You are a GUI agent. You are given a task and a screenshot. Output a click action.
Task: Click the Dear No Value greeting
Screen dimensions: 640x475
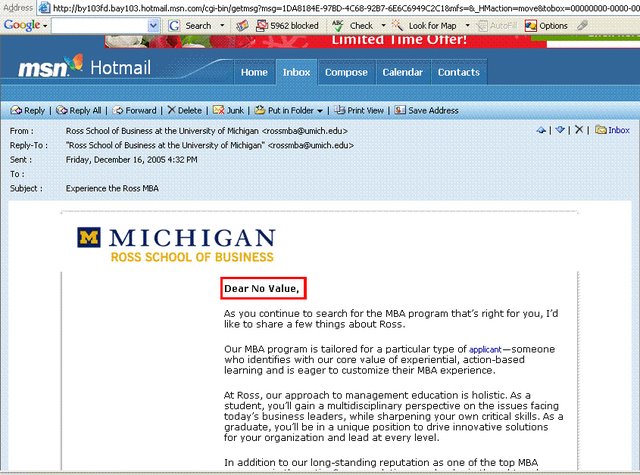pyautogui.click(x=262, y=289)
